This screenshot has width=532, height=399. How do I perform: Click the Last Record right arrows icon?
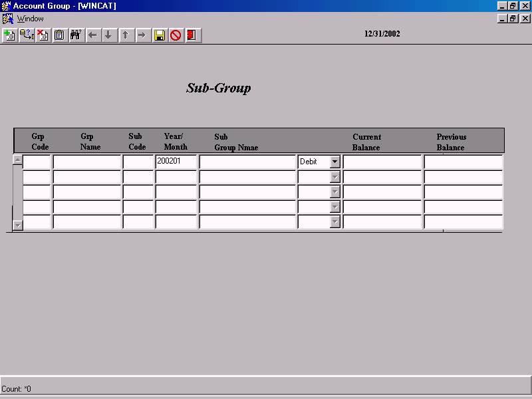coord(142,35)
